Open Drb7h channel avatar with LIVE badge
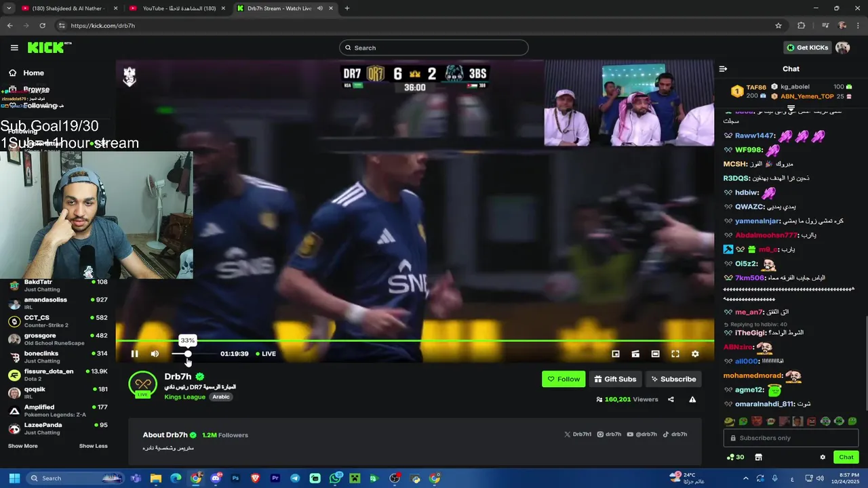The height and width of the screenshot is (488, 868). pyautogui.click(x=143, y=384)
